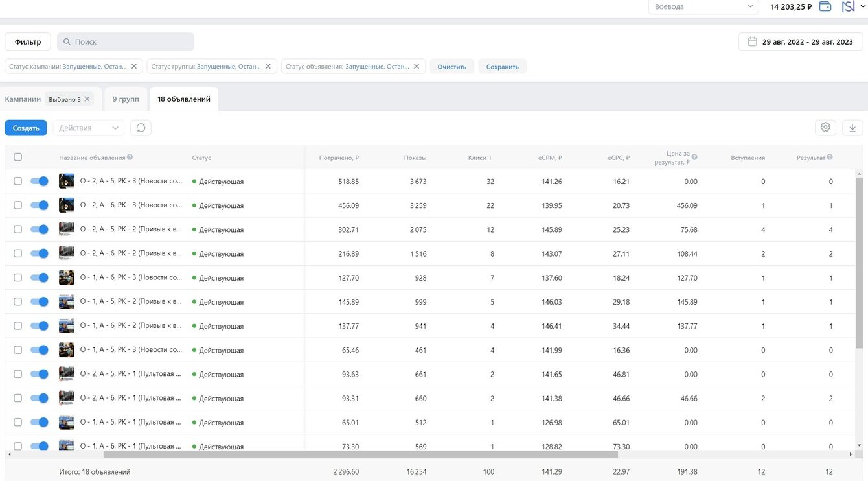The image size is (868, 481).
Task: Remove the Статус кампании filter chip
Action: [x=134, y=66]
